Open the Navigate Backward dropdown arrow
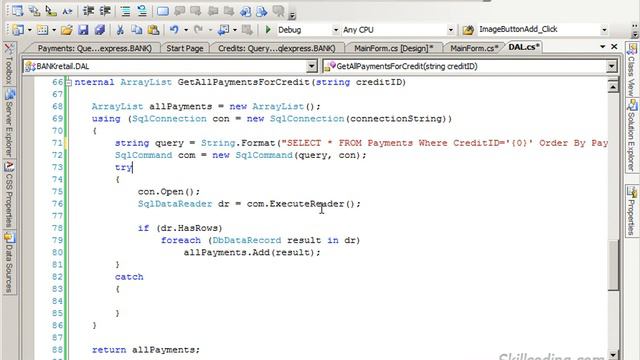Viewport: 640px width, 360px height. 235,30
